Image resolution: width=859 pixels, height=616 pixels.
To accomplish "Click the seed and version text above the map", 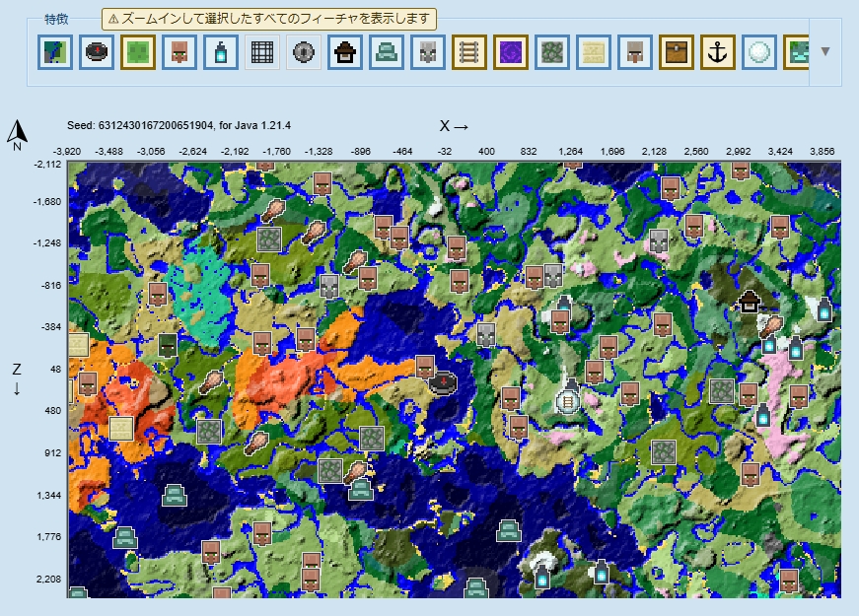I will pos(179,125).
